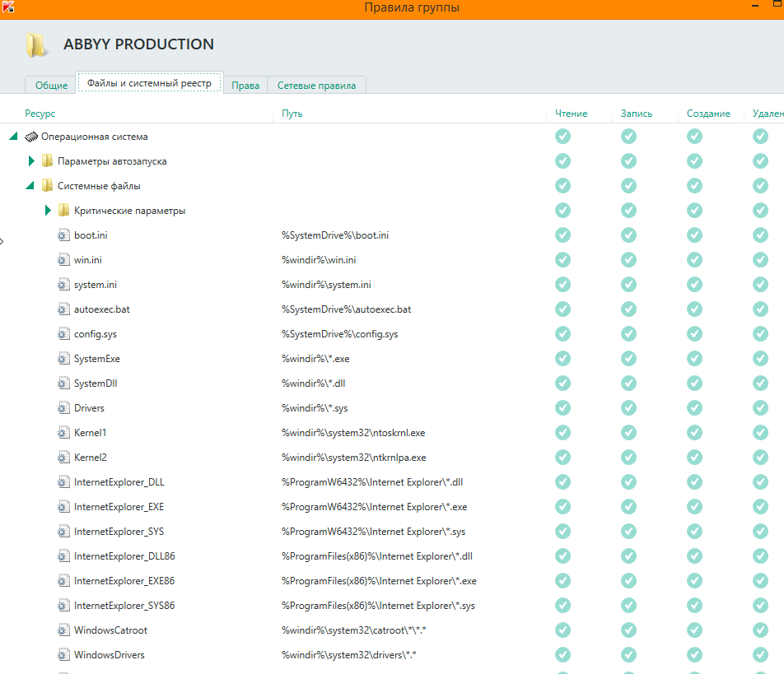The image size is (784, 674).
Task: Collapse the Операционная система tree node
Action: [14, 137]
